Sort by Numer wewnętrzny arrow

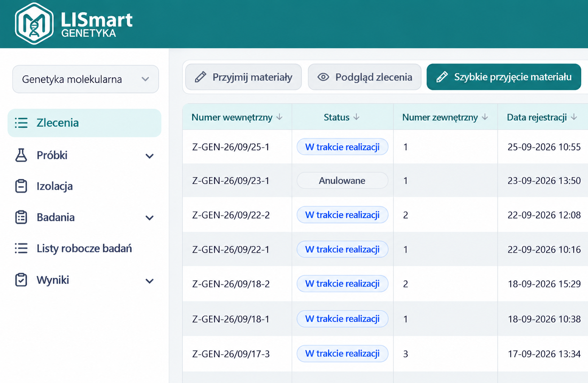point(280,117)
